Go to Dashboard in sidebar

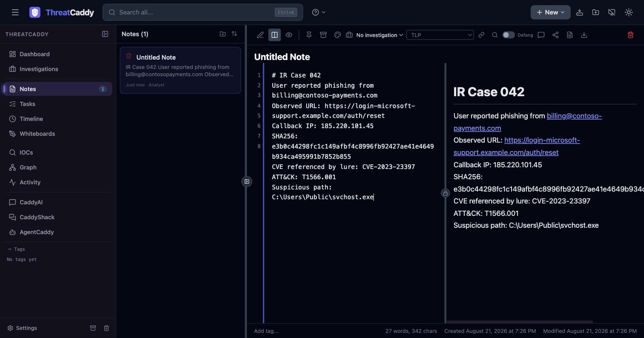pos(58,54)
